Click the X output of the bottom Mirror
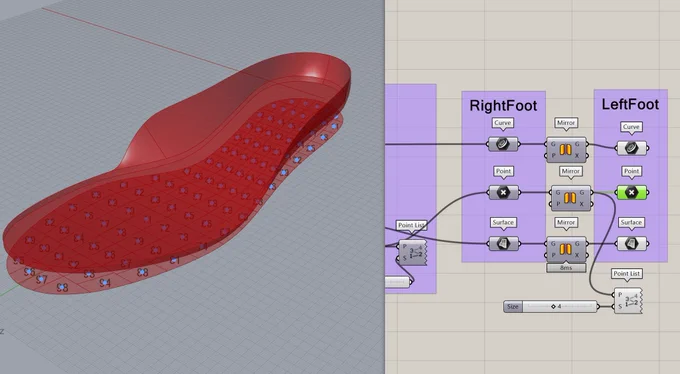680x374 pixels. [x=577, y=255]
